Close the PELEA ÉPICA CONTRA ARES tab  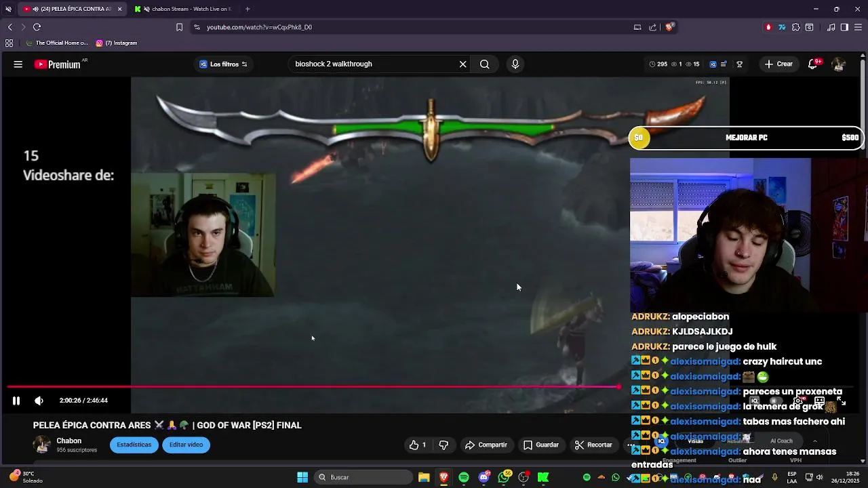(x=120, y=9)
